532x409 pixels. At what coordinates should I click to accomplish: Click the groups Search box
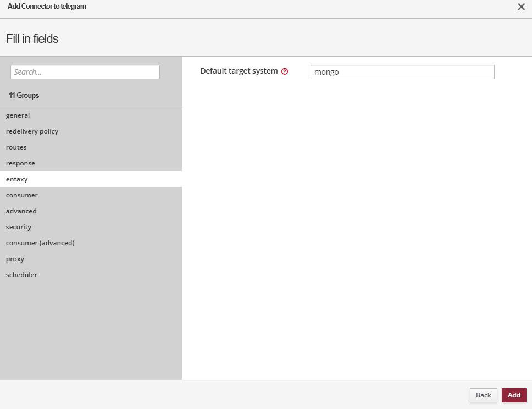(85, 72)
